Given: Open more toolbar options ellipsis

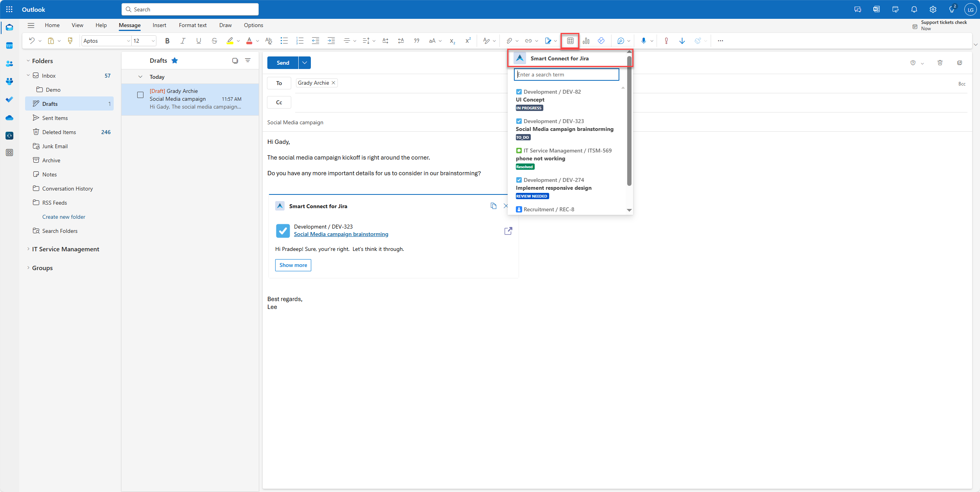Looking at the screenshot, I should (720, 41).
